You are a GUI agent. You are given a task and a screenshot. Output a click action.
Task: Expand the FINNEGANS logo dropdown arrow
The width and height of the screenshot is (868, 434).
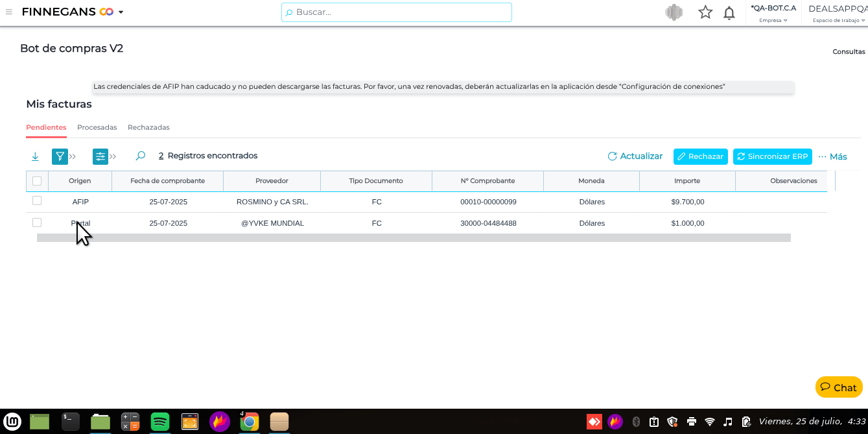point(121,12)
